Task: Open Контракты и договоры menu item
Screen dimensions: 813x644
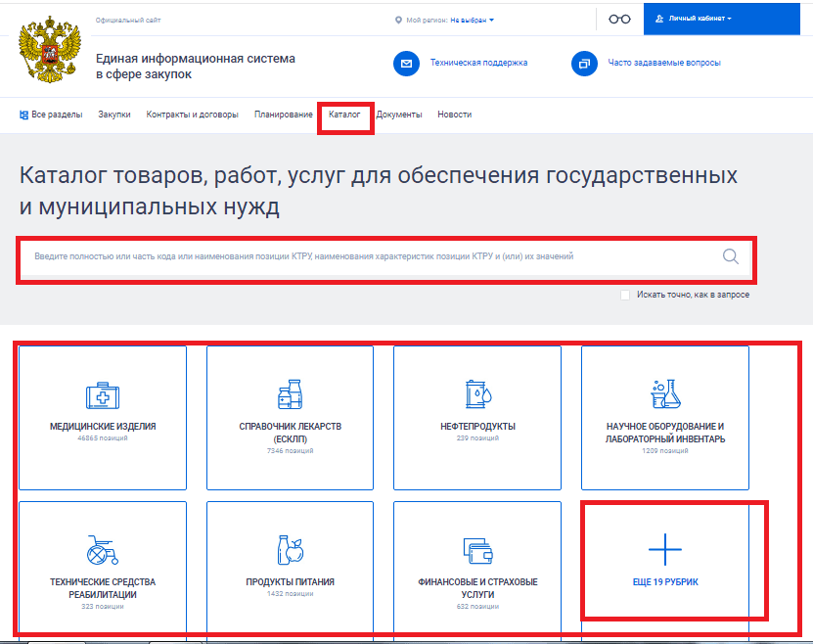Action: [x=192, y=115]
